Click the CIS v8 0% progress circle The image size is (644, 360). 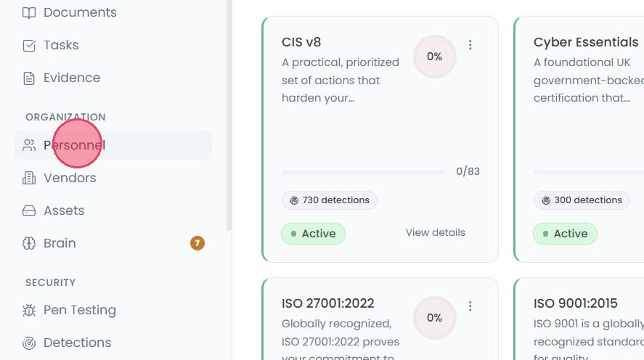coord(434,57)
